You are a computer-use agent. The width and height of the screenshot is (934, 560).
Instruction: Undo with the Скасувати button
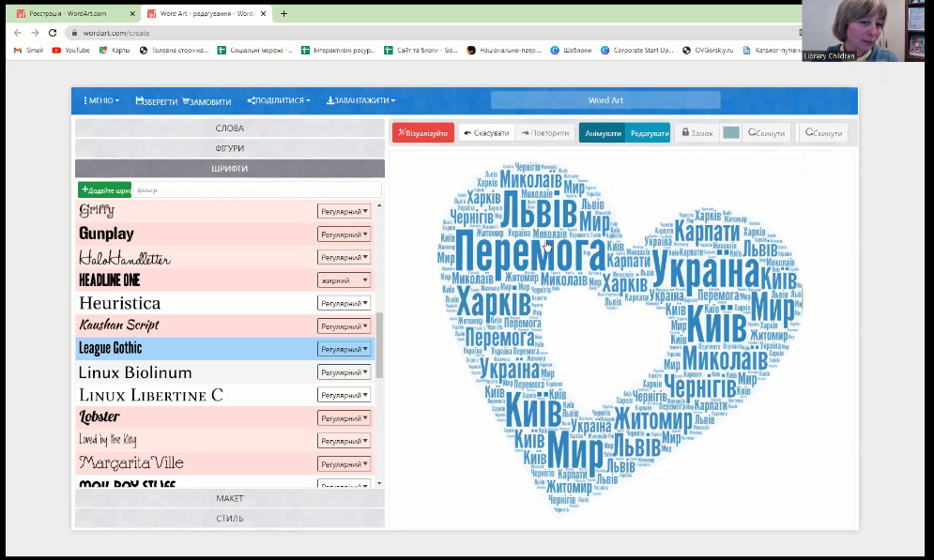click(x=486, y=133)
